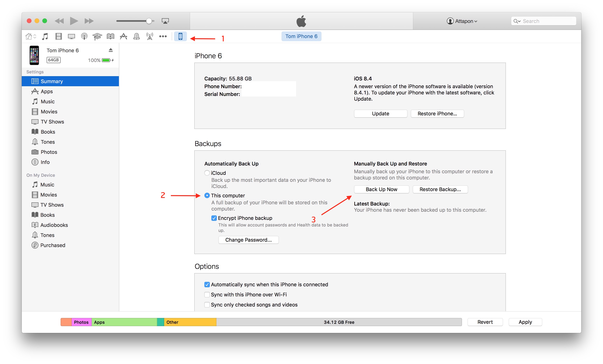The height and width of the screenshot is (364, 603).
Task: Open the Movies library toolbar icon
Action: [58, 37]
